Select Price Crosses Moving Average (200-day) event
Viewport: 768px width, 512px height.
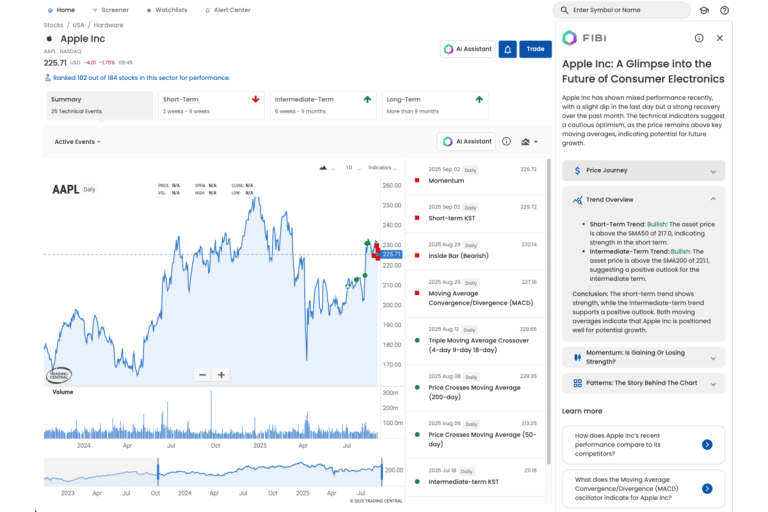475,388
